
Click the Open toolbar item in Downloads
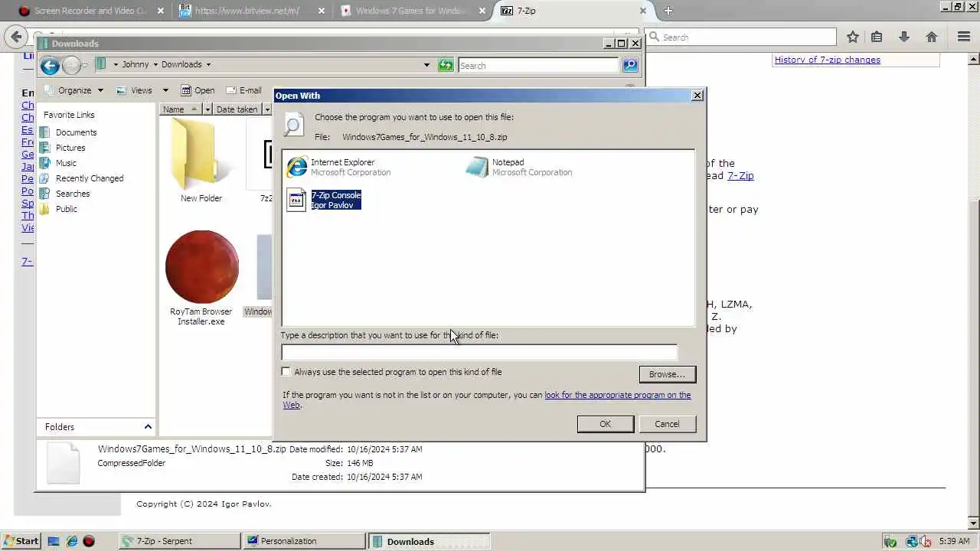click(198, 90)
